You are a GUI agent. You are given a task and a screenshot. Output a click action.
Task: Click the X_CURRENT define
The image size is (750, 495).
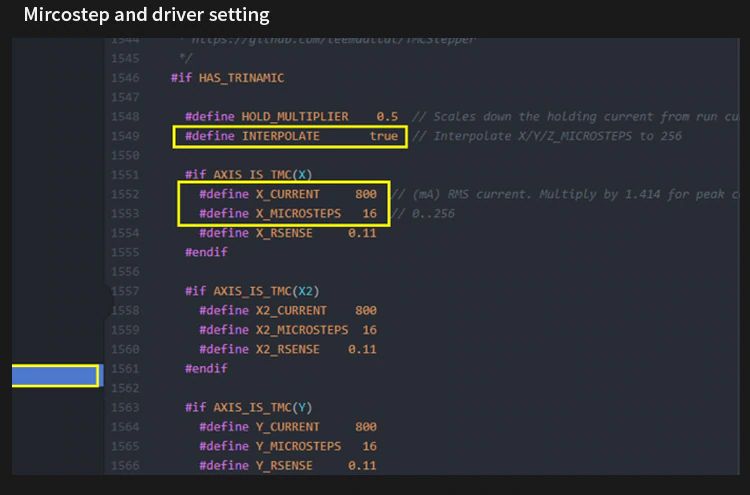tap(288, 194)
